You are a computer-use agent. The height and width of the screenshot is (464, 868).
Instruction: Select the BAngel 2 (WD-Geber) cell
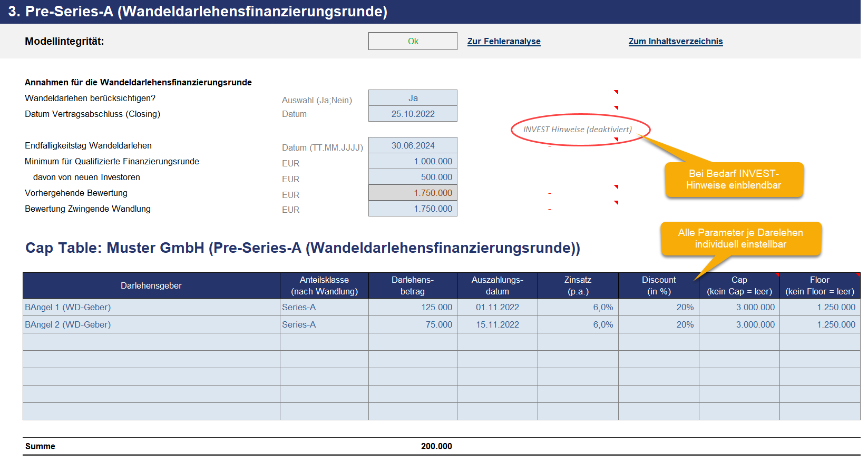pyautogui.click(x=151, y=324)
